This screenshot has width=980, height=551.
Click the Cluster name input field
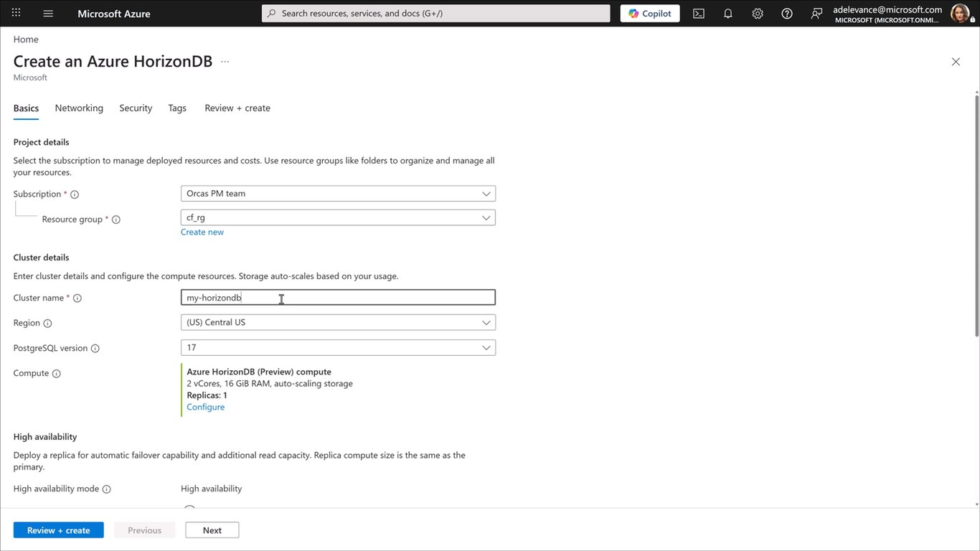[338, 297]
